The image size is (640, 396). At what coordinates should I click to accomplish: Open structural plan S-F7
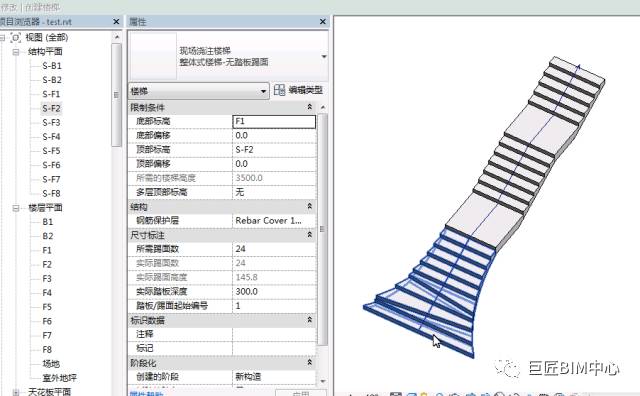(x=51, y=179)
